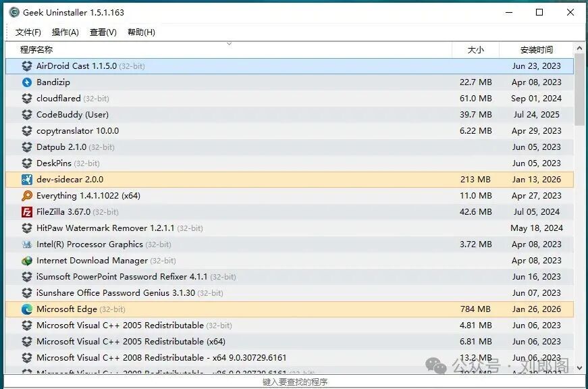Image resolution: width=588 pixels, height=389 pixels.
Task: Click the 3.72 MB size value
Action: pyautogui.click(x=475, y=244)
